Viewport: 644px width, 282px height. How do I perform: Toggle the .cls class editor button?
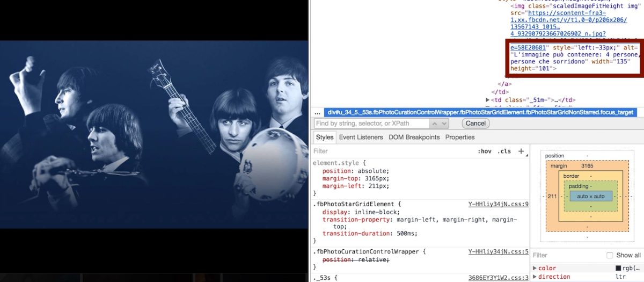click(x=504, y=151)
